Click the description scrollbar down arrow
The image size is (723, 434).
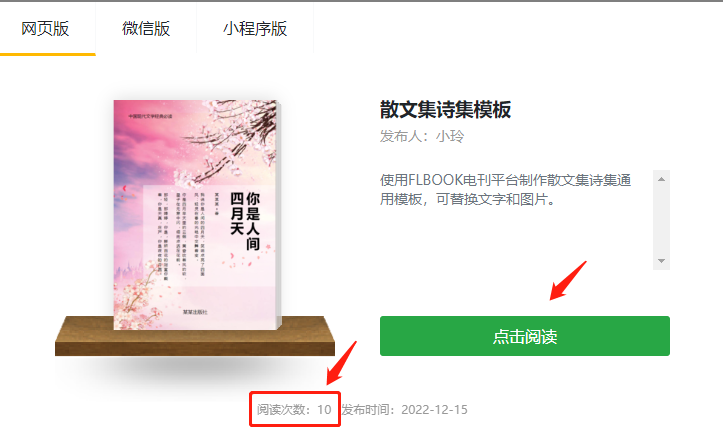tap(661, 261)
